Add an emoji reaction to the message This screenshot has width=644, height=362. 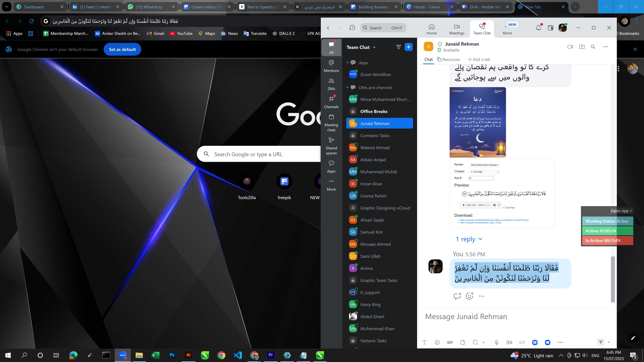click(x=470, y=296)
